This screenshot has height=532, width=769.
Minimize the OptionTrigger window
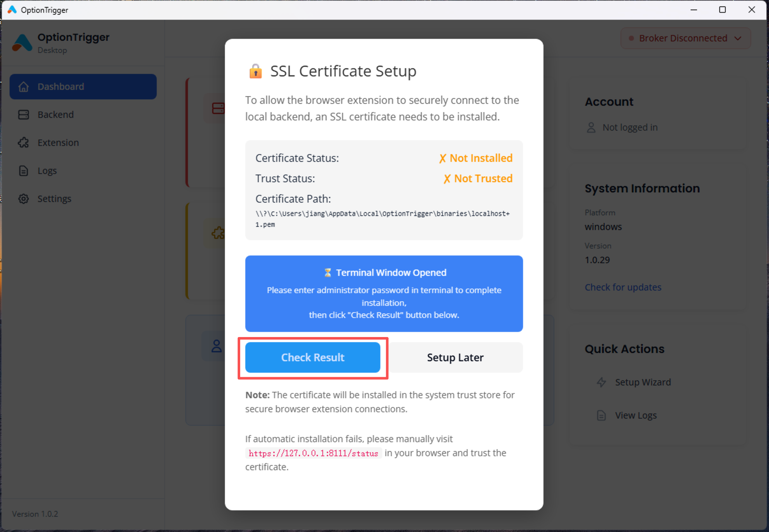[x=694, y=10]
